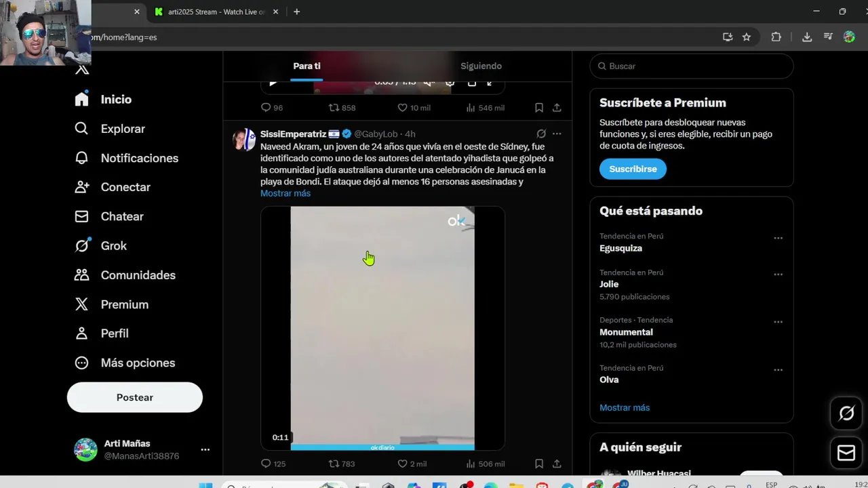Open Perfil person icon

[x=82, y=333]
